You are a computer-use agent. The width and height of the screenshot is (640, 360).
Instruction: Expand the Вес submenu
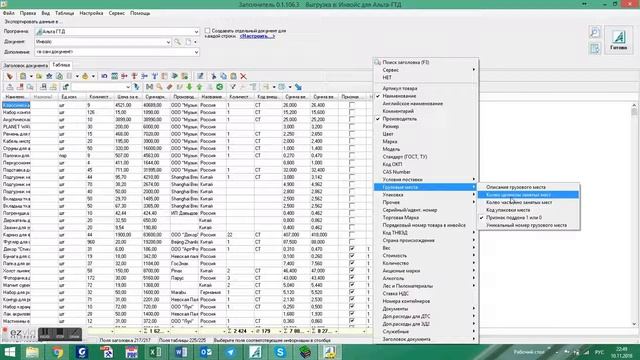coord(426,248)
